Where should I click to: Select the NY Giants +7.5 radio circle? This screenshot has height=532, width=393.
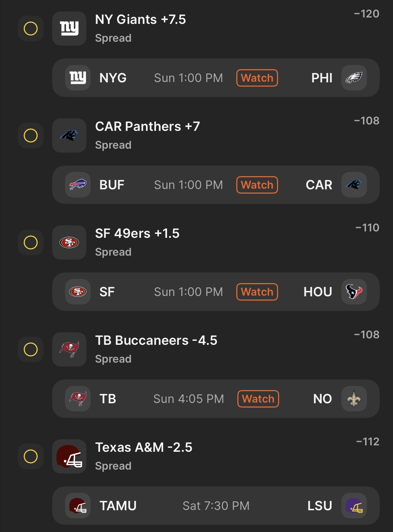[x=31, y=29]
